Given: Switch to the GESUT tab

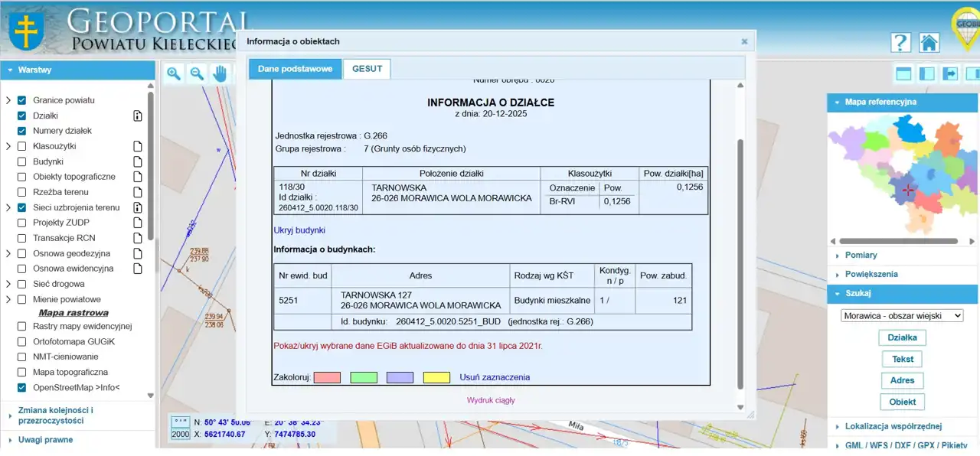Looking at the screenshot, I should click(x=367, y=69).
